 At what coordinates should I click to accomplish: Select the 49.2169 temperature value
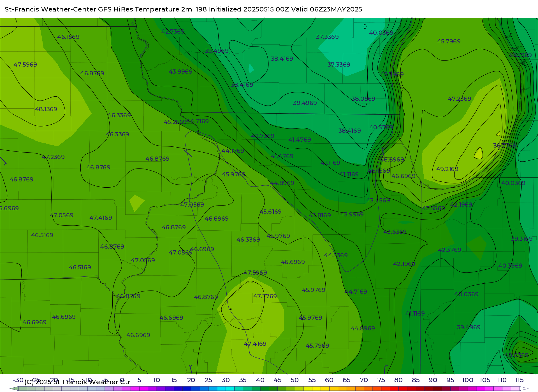click(x=447, y=169)
